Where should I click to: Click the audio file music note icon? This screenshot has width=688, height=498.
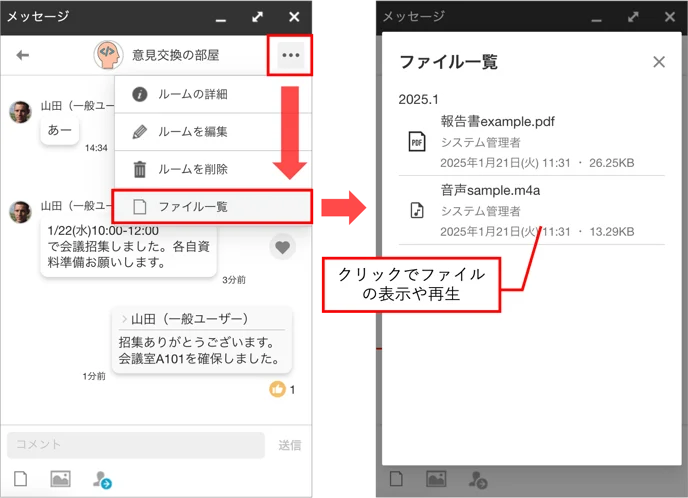click(x=416, y=210)
